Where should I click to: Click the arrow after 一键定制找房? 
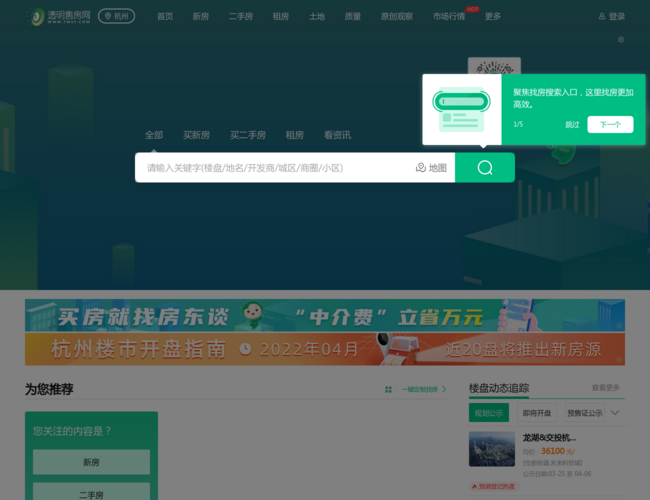click(x=444, y=389)
